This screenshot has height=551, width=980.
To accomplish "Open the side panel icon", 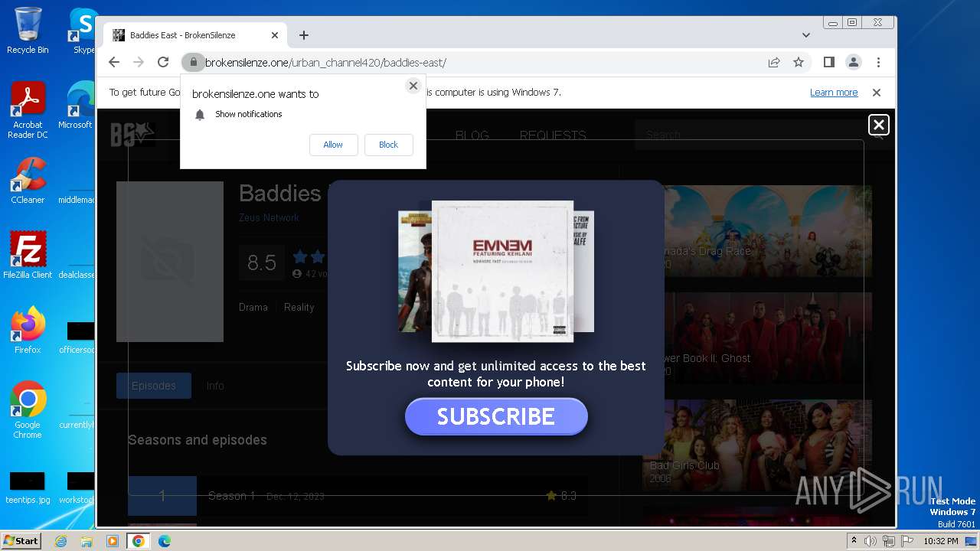I will [828, 62].
